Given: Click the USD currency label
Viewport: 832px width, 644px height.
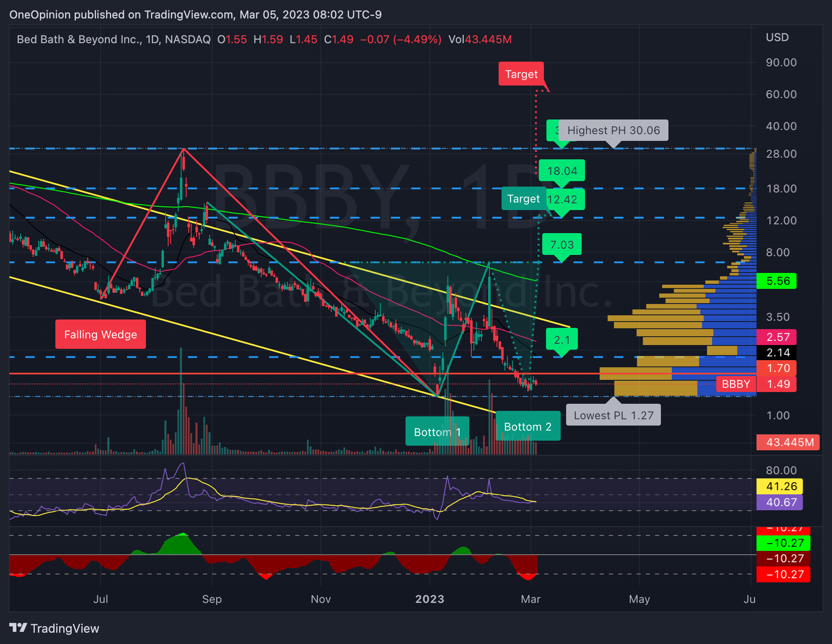Looking at the screenshot, I should (x=777, y=37).
